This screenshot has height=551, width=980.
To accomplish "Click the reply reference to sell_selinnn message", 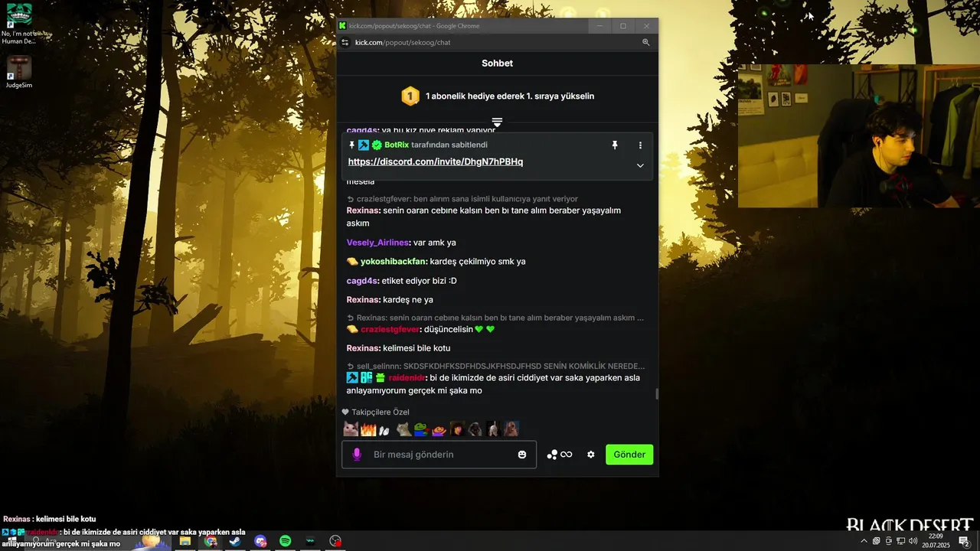I will coord(496,366).
